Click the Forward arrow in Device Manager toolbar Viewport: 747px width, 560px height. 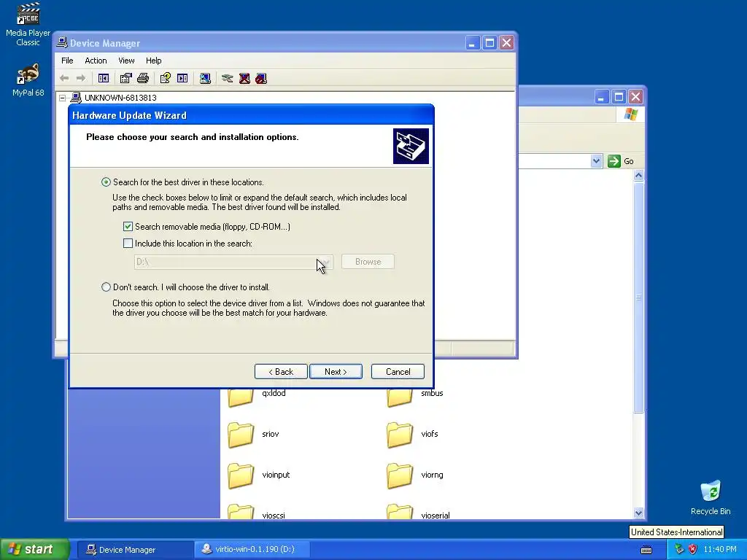[81, 78]
